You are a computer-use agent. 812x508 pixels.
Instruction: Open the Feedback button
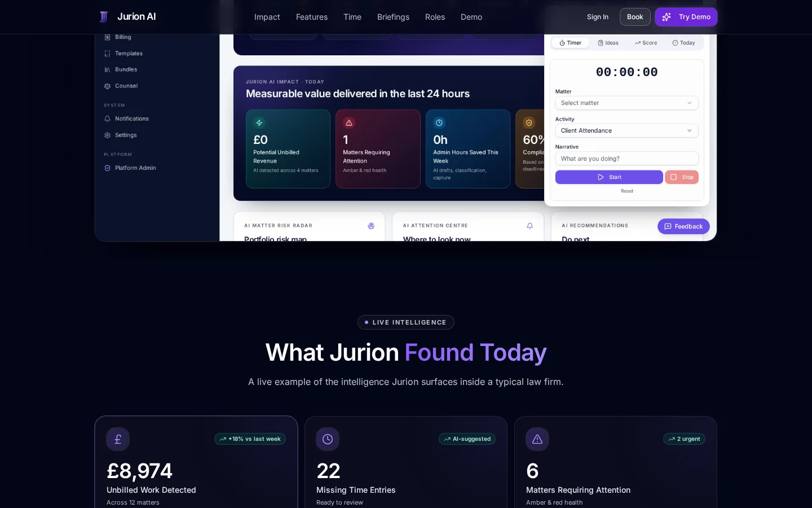click(683, 226)
